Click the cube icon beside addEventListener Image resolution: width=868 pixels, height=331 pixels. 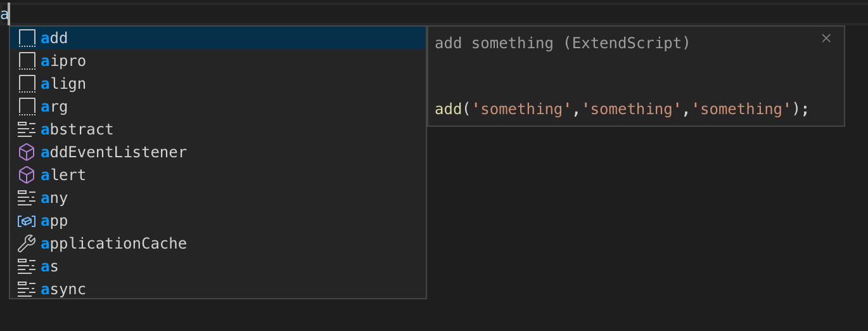pos(27,152)
